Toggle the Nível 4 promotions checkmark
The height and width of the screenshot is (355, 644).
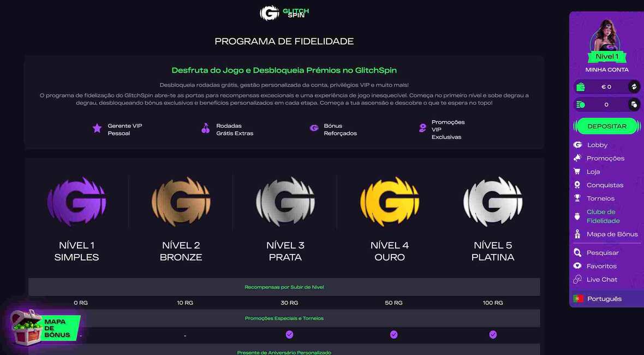393,335
